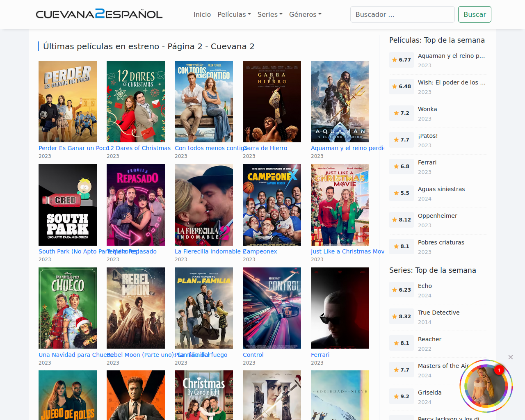
Task: Click the 9.2 star rating badge for Griselda
Action: (x=402, y=397)
